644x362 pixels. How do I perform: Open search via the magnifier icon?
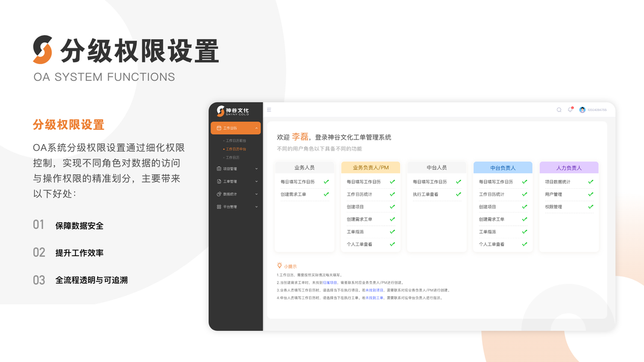[x=559, y=110]
